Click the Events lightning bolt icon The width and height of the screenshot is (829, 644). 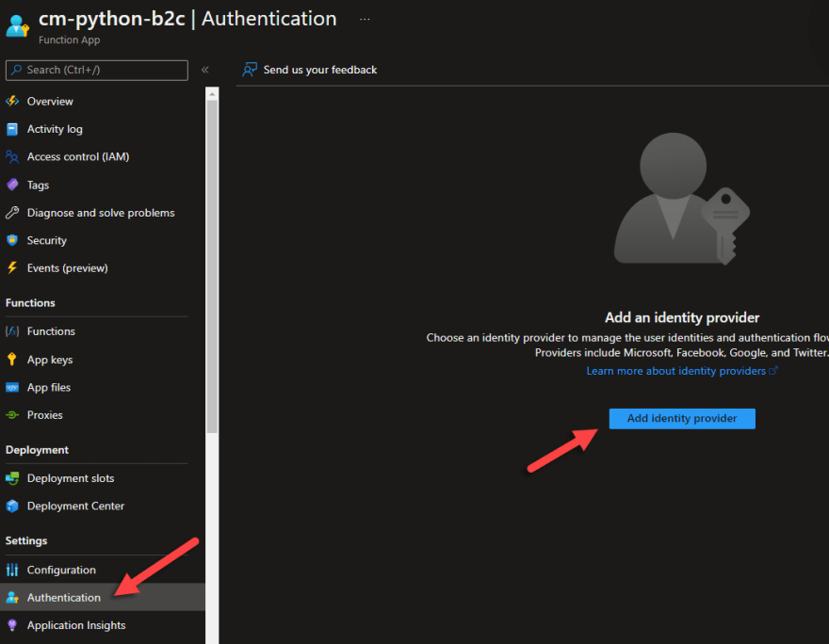[12, 267]
